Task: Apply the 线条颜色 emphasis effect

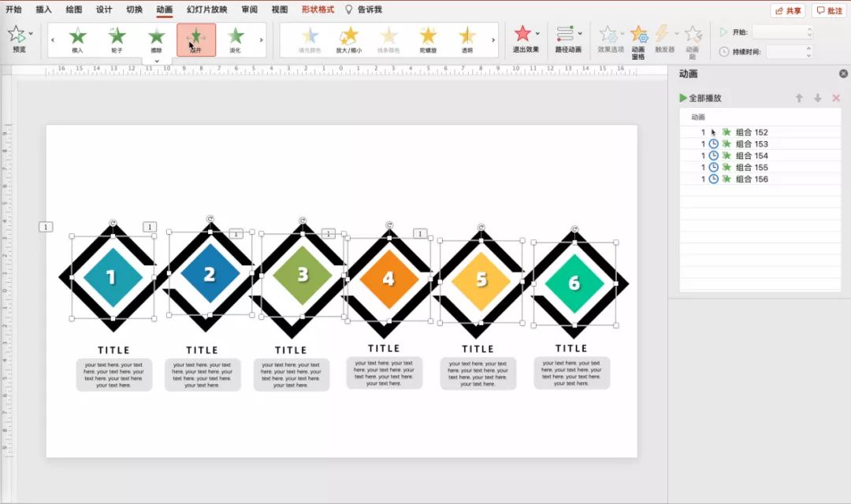Action: pyautogui.click(x=388, y=39)
